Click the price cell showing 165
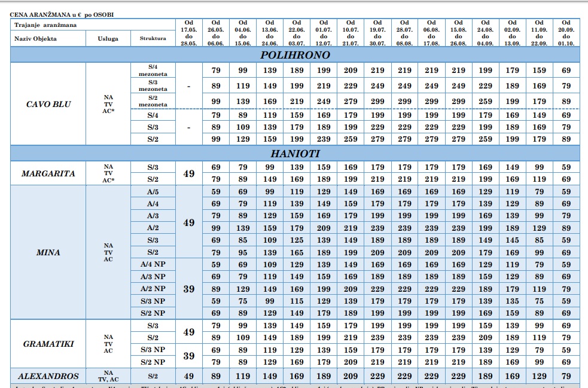 [297, 252]
